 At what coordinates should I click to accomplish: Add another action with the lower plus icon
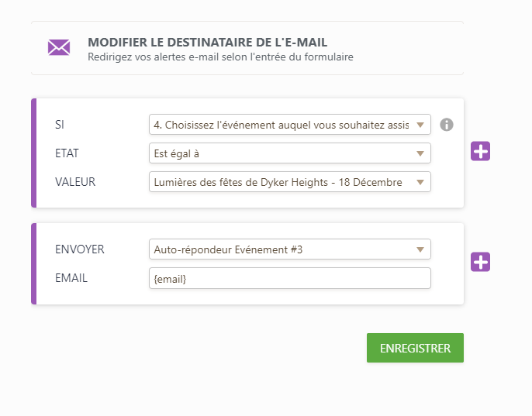click(480, 262)
